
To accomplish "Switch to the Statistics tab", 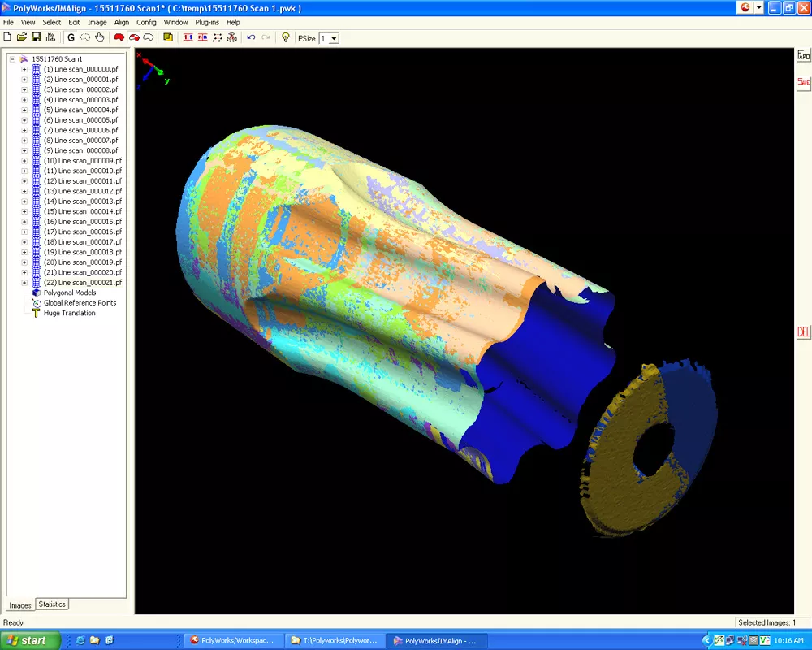I will 52,604.
